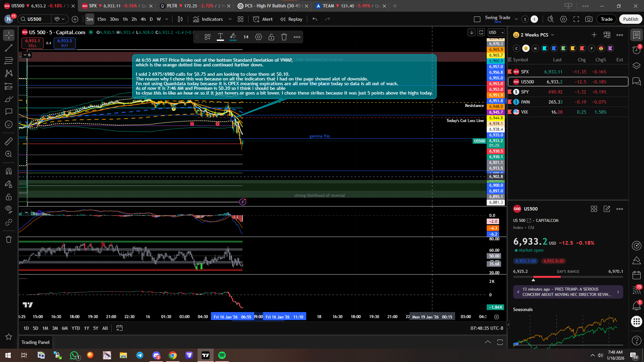Screen dimensions: 644x362
Task: Toggle hide all drawings eye icon
Action: coord(9,209)
